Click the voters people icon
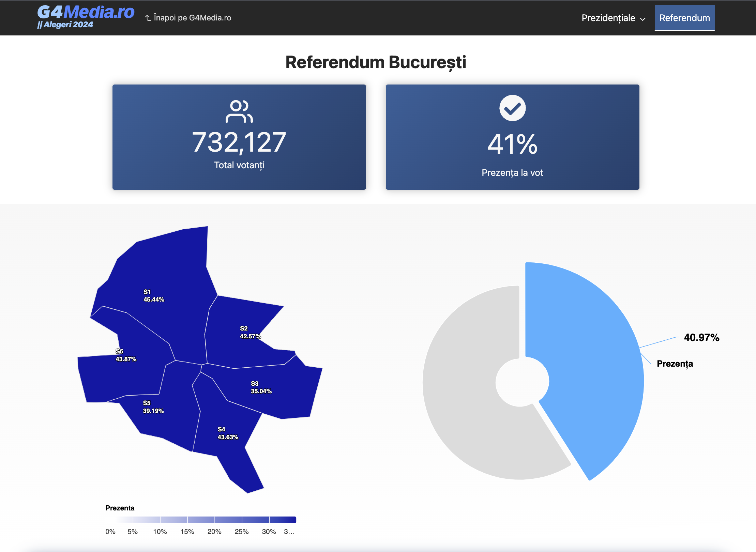The width and height of the screenshot is (756, 552). (x=239, y=111)
